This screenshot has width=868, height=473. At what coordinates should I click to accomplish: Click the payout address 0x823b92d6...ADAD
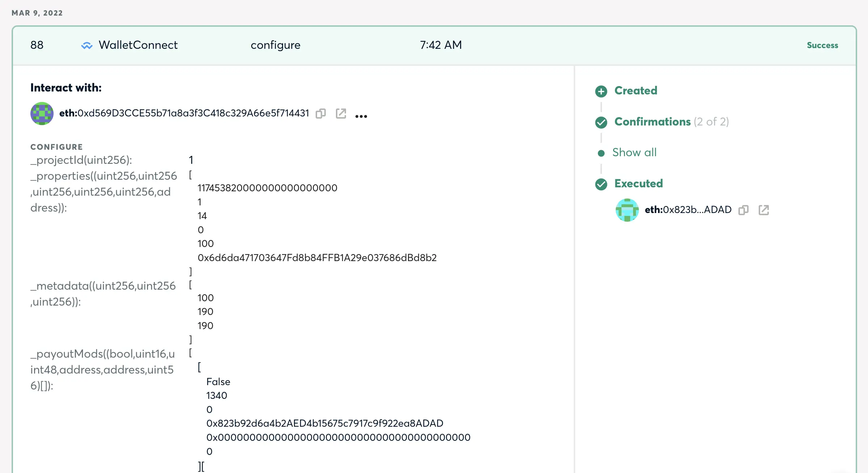click(325, 423)
